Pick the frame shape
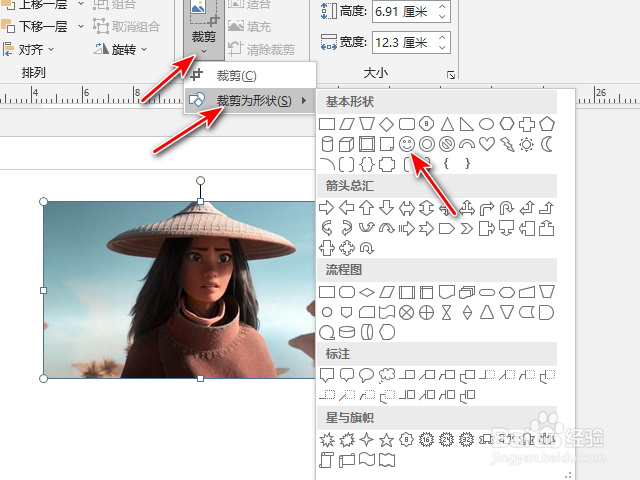Image resolution: width=640 pixels, height=480 pixels. [367, 144]
